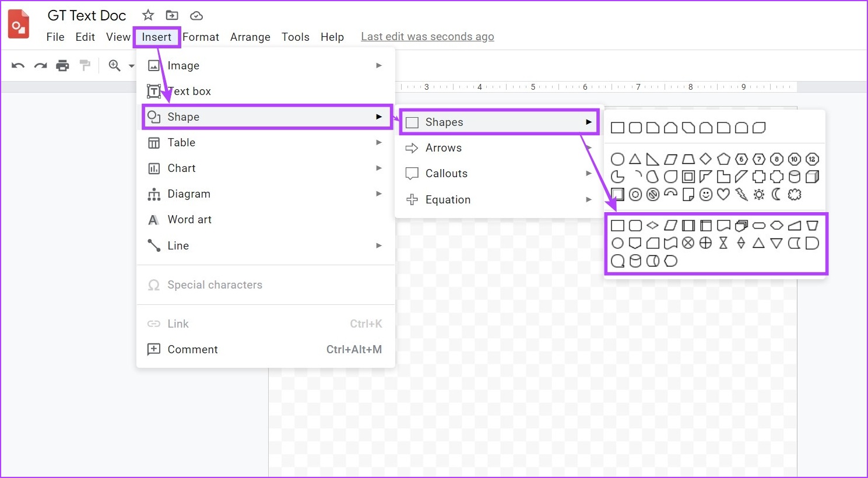Undo the last action

[x=18, y=65]
